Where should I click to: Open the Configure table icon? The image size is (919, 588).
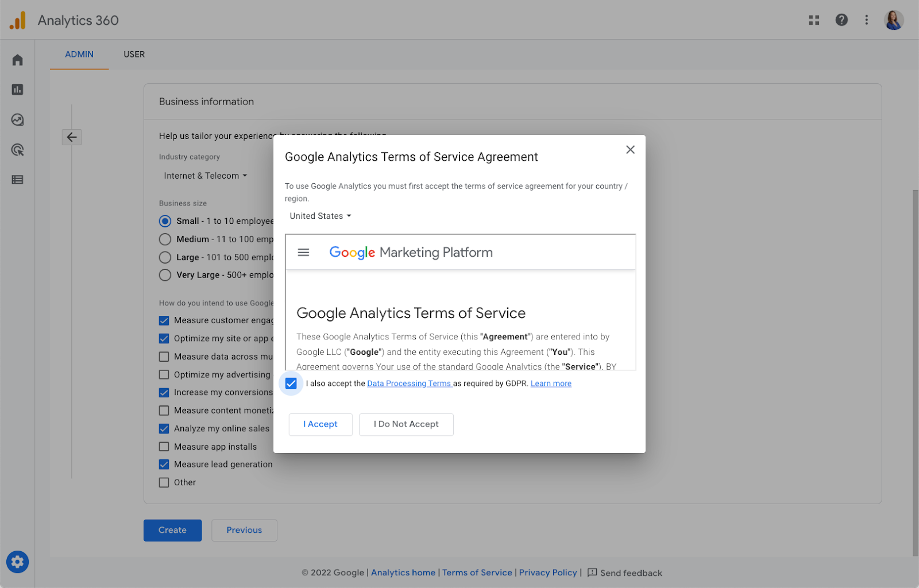[x=18, y=180]
